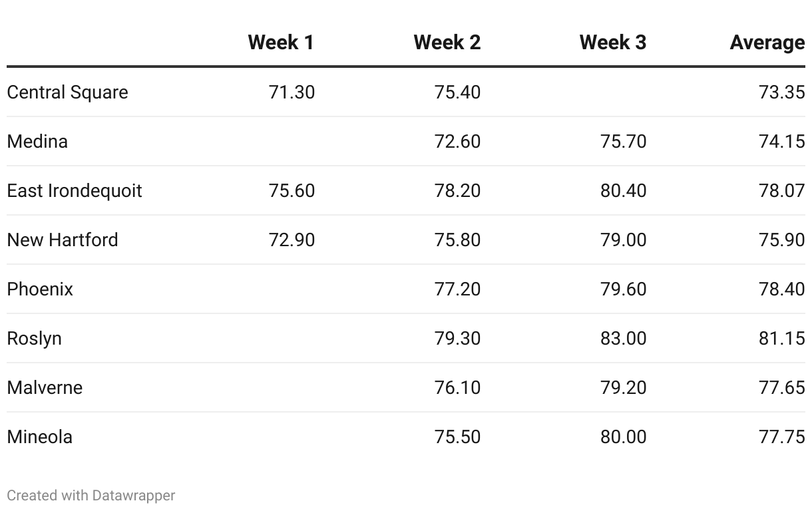Select the Malverne row label
Image resolution: width=812 pixels, height=511 pixels.
pos(45,387)
